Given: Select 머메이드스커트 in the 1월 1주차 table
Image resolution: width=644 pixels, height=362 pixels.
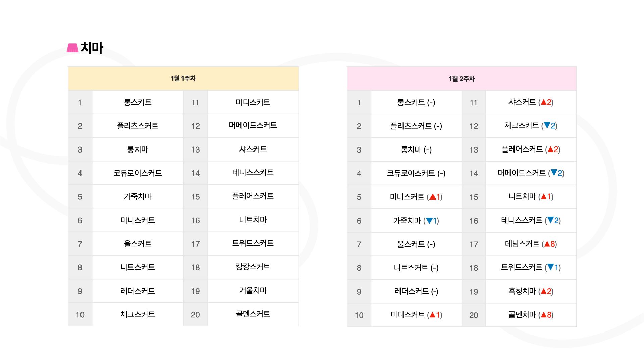Looking at the screenshot, I should coord(253,125).
